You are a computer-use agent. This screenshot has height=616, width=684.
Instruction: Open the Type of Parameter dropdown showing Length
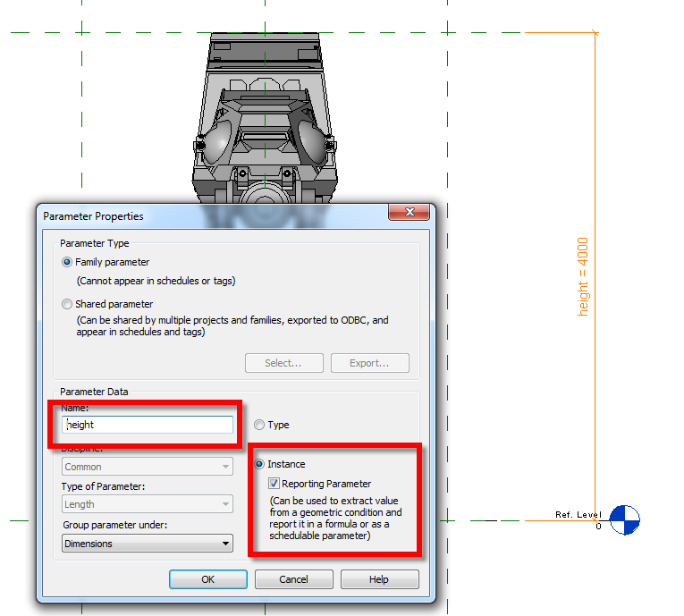point(148,504)
